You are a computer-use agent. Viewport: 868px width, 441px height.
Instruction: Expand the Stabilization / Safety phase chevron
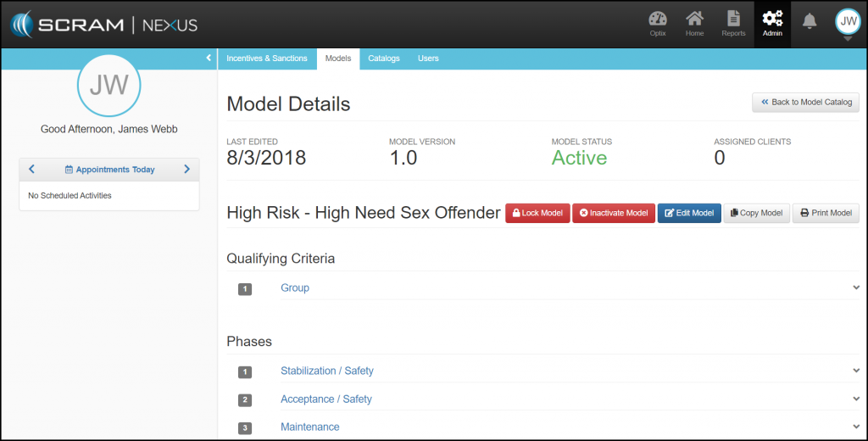[856, 371]
